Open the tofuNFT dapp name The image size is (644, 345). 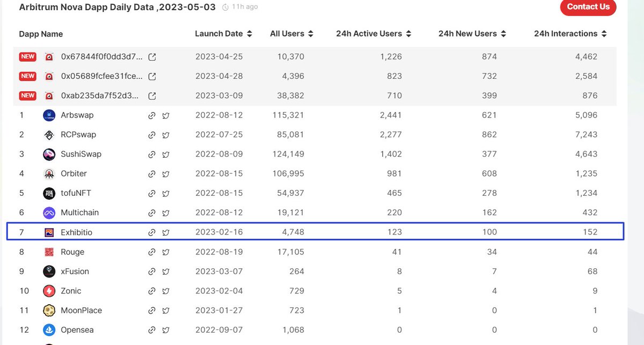pyautogui.click(x=76, y=193)
